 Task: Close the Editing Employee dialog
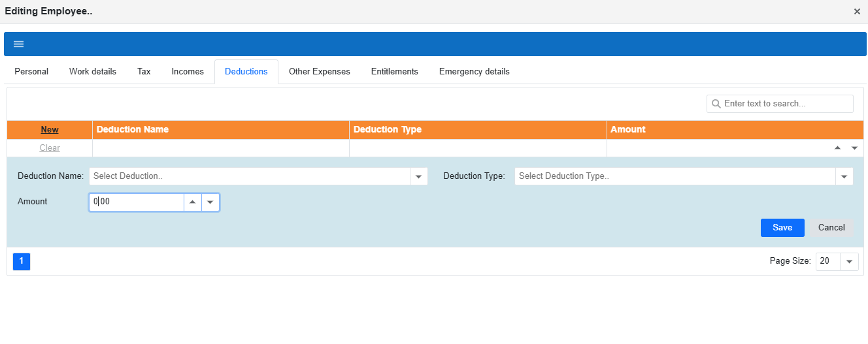pyautogui.click(x=857, y=11)
